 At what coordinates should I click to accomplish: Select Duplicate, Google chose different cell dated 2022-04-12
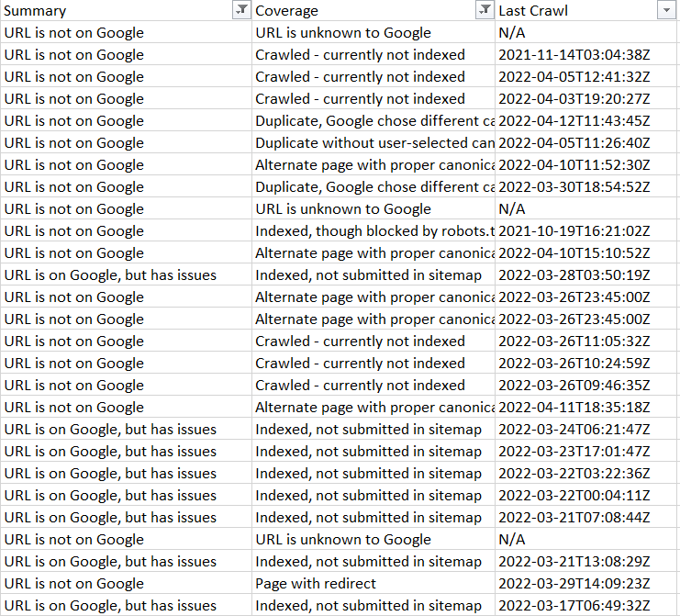point(373,120)
